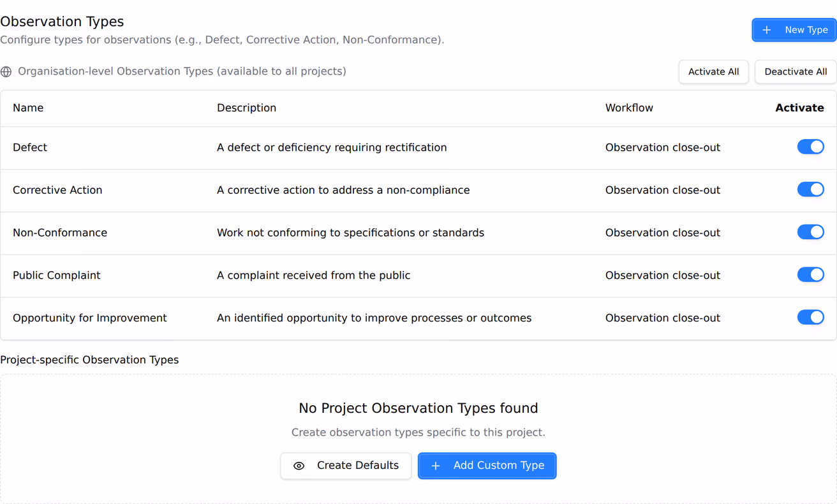The width and height of the screenshot is (837, 504).
Task: Click 'Work not conforming to specifications or standards'
Action: point(350,233)
